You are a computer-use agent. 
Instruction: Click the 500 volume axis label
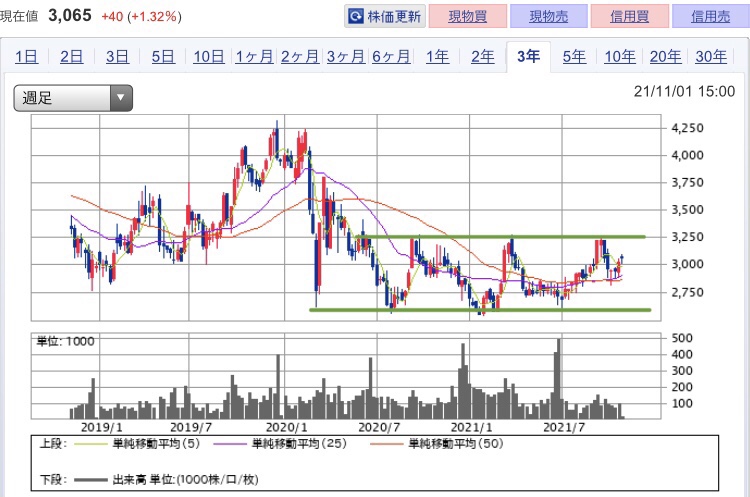(x=682, y=338)
